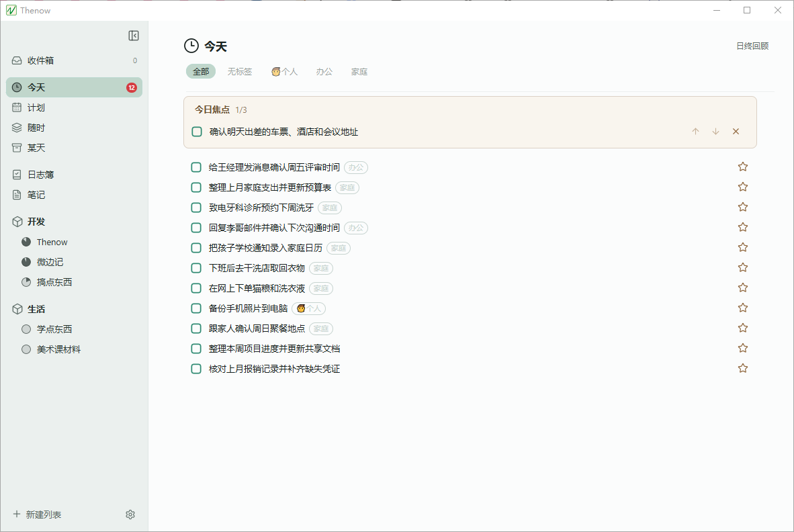Click 办公 tag on 给王经理 task

click(356, 167)
